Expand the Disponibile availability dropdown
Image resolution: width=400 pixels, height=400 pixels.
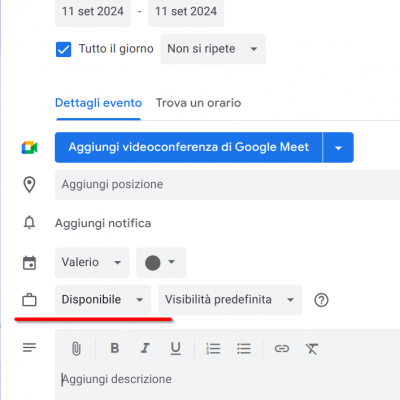tap(103, 300)
